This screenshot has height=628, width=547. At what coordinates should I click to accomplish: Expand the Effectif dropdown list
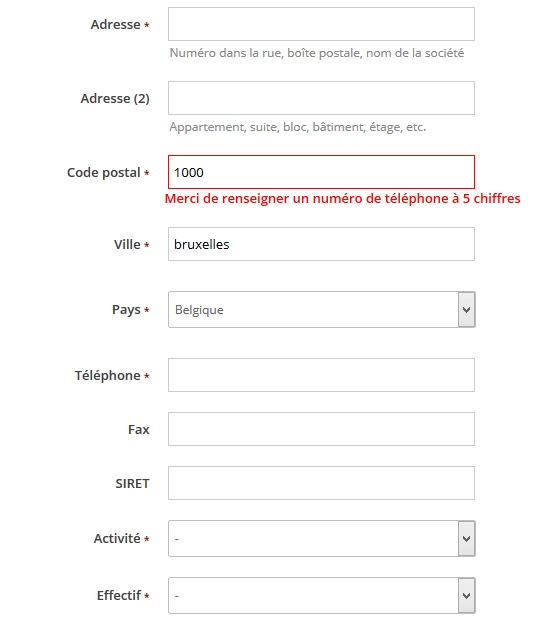pos(321,596)
